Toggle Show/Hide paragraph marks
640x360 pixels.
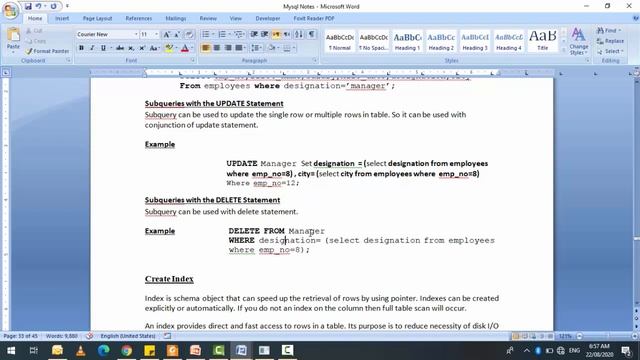311,35
